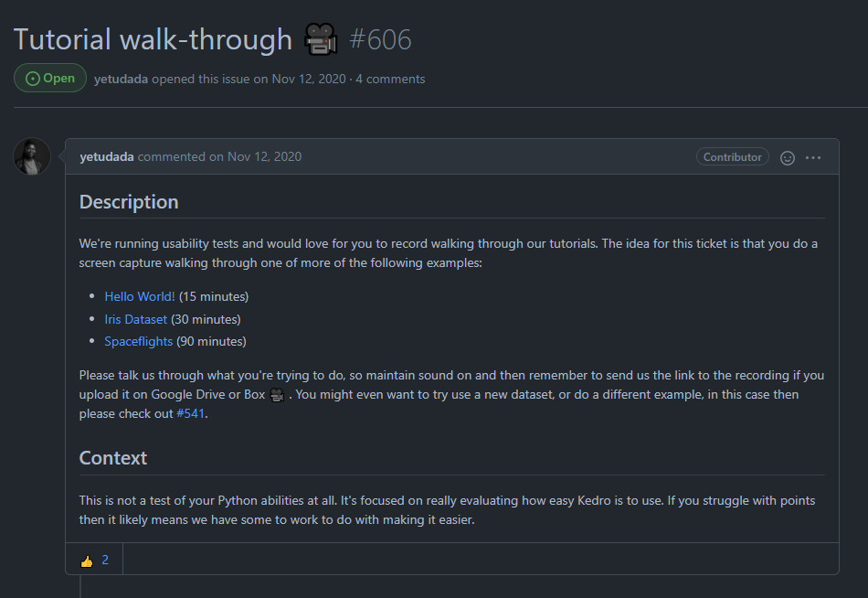This screenshot has width=868, height=598.
Task: Open the 'Hello World!' tutorial link
Action: click(139, 296)
